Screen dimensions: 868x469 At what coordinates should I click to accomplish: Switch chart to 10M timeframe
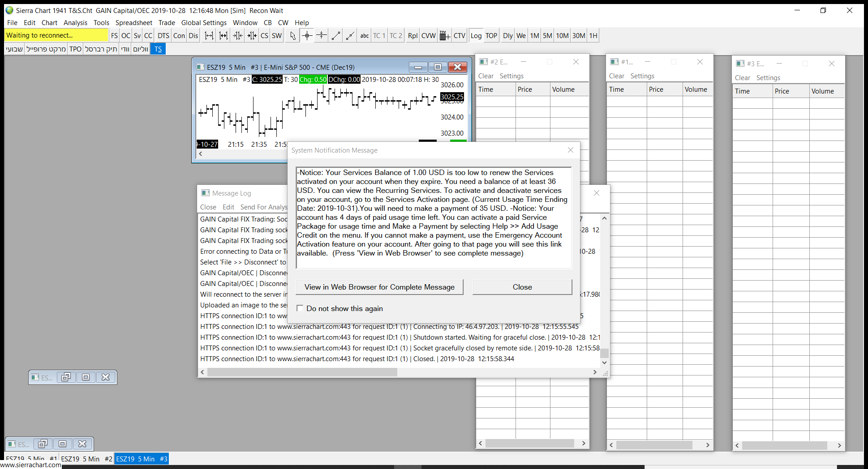(x=563, y=36)
